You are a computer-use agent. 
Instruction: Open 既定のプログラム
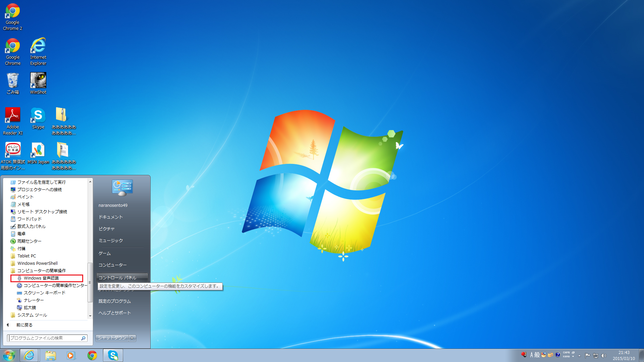(115, 301)
